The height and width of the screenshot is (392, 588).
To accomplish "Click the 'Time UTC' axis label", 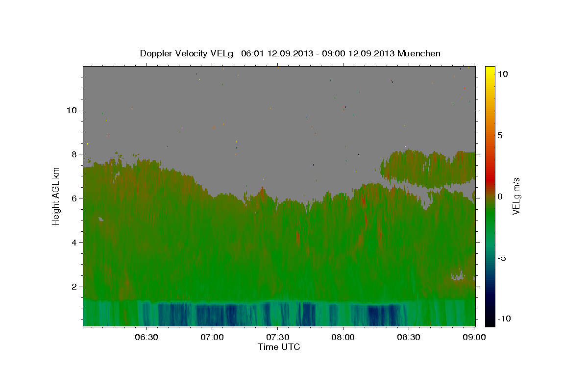I will (x=279, y=347).
